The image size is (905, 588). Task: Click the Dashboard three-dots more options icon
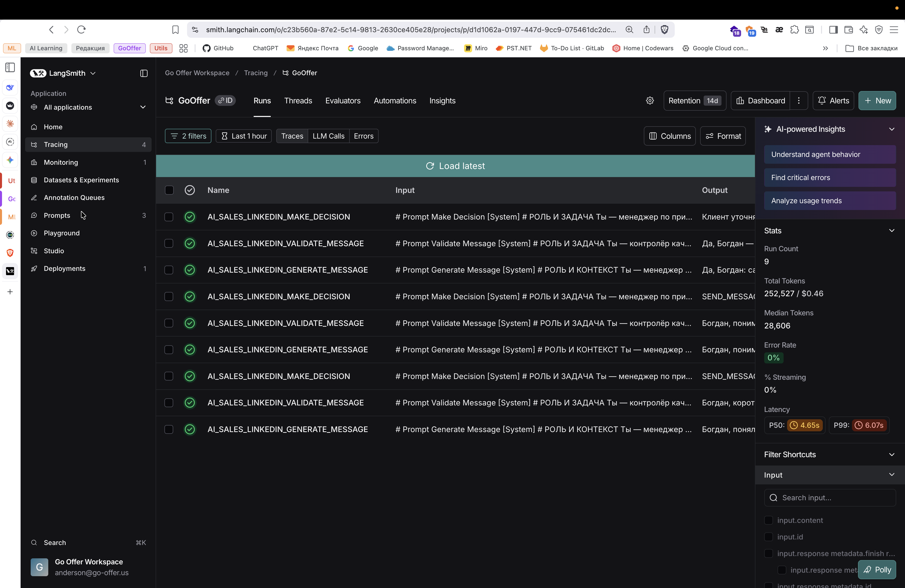click(x=799, y=100)
